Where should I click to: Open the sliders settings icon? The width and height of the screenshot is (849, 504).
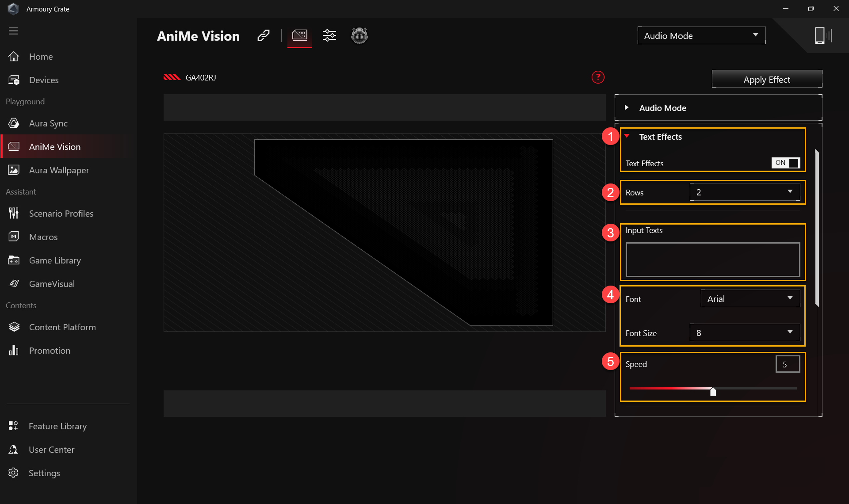coord(329,35)
